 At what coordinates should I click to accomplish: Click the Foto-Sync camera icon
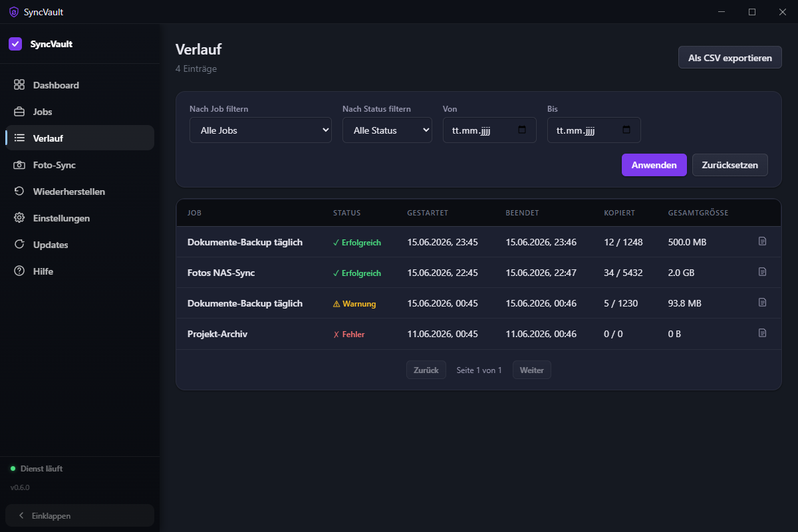tap(19, 165)
